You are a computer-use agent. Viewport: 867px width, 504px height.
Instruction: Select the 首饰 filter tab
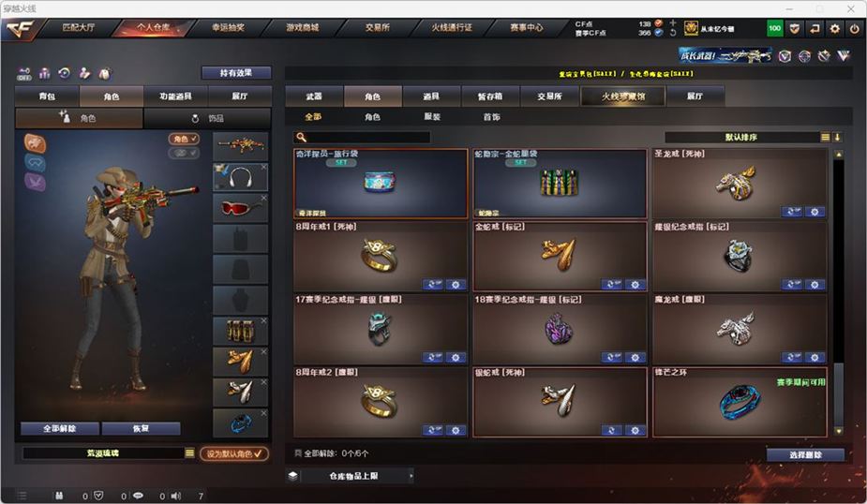491,117
